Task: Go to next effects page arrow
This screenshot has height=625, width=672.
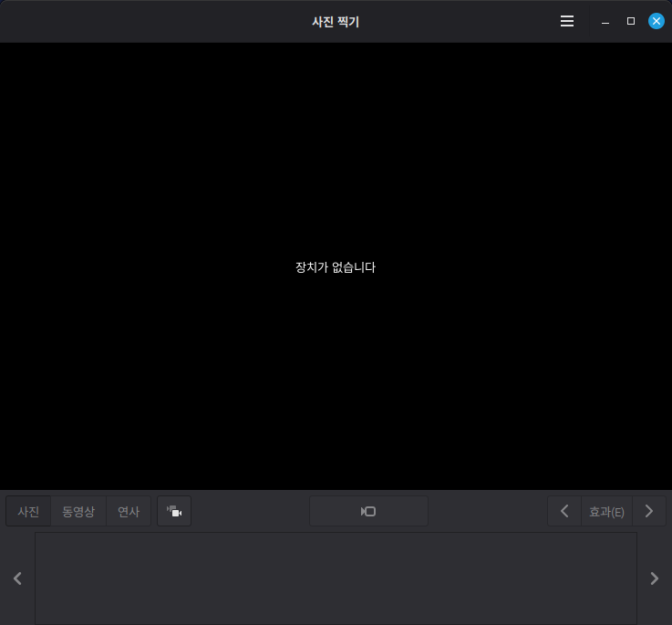Action: [649, 512]
